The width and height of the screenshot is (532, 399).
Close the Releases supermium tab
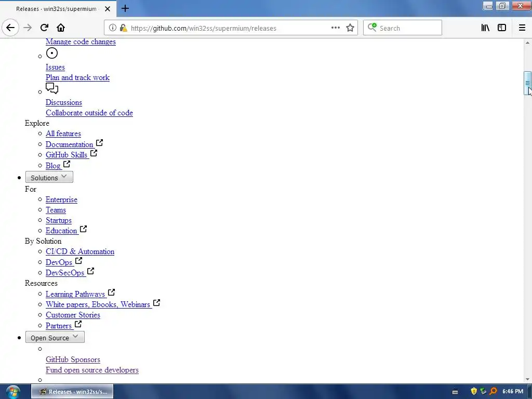pos(108,9)
